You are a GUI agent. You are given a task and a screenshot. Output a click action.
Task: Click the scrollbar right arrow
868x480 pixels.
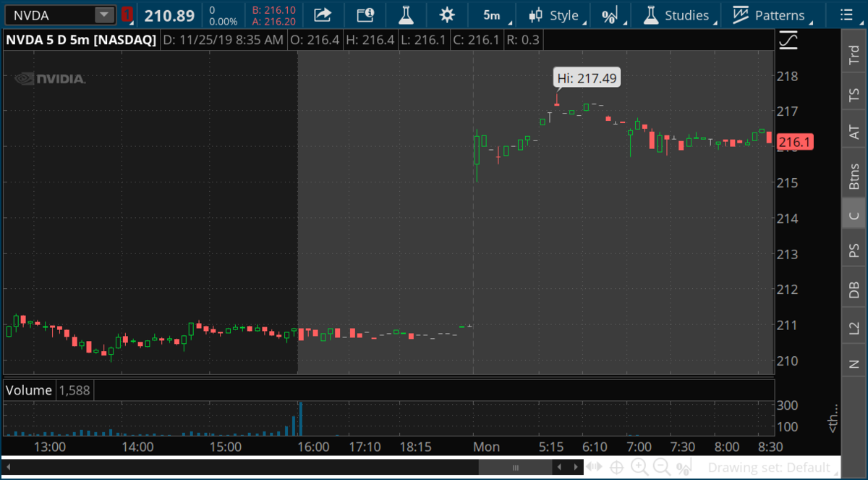[576, 467]
